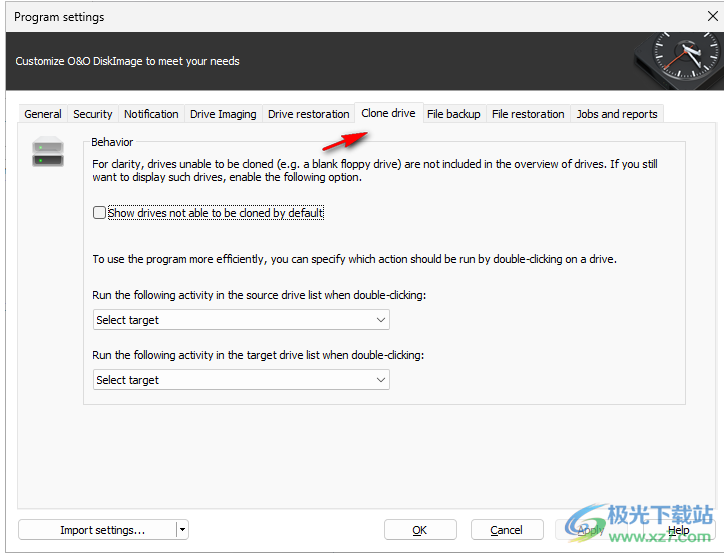Click the drive icon beside Behavior
Viewport: 724px width, 553px height.
48,152
